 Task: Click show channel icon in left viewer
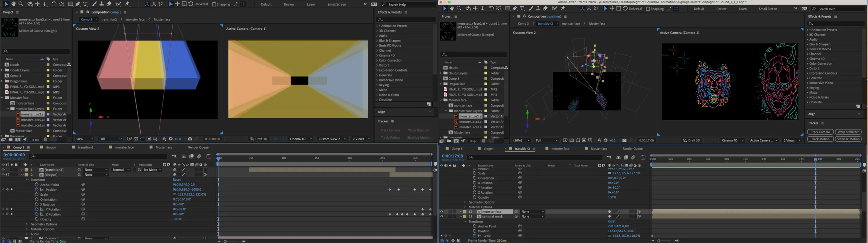[164, 139]
